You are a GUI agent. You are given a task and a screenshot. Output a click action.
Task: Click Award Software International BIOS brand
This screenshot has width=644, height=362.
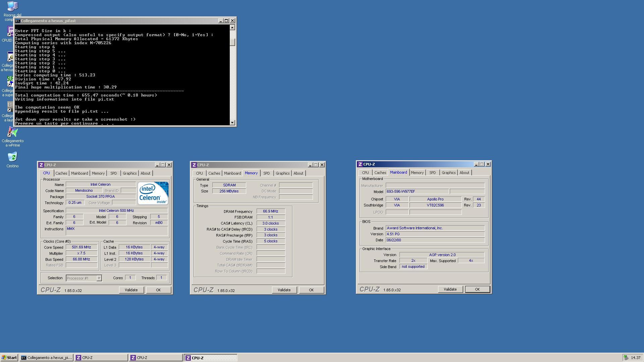point(435,228)
